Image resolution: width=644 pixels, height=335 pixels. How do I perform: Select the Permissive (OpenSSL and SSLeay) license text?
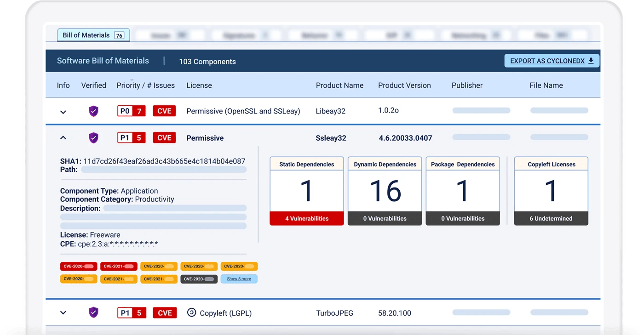click(243, 111)
